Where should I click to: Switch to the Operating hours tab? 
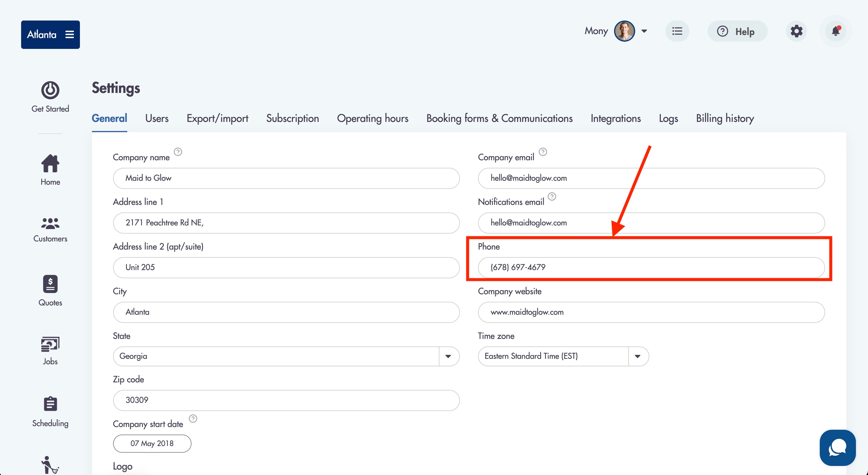372,118
